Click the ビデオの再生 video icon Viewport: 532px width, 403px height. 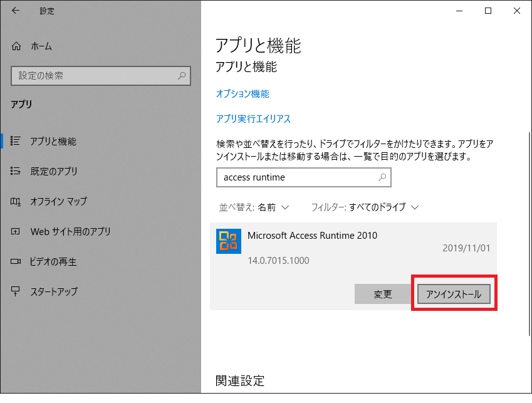[16, 261]
